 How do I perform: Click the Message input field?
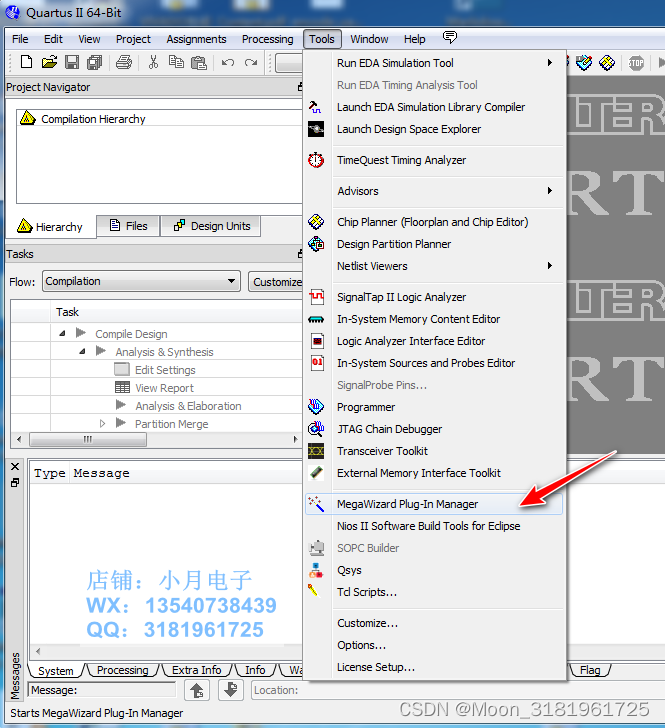point(102,690)
